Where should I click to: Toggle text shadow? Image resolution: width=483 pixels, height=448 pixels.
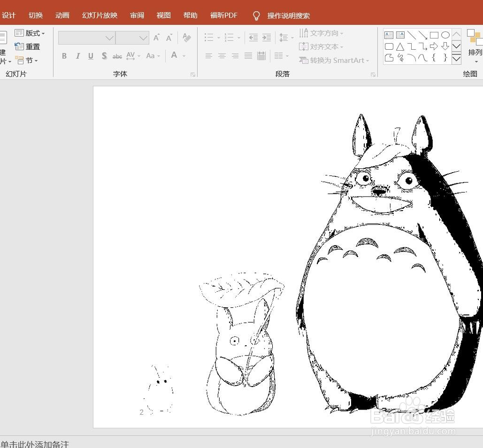pos(104,56)
